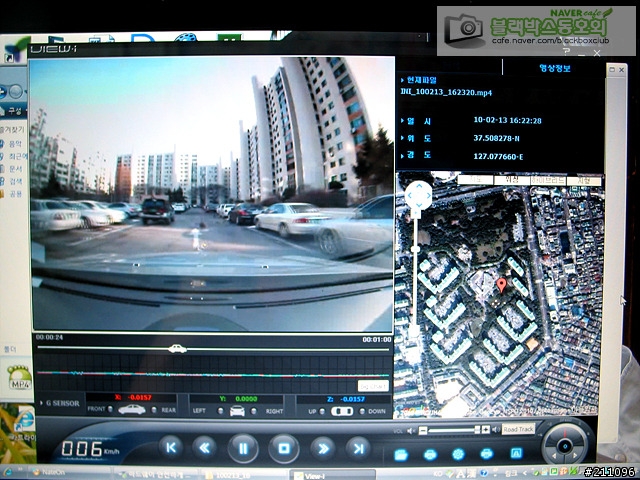Click the red location pin on map
Screen dimensions: 640x480
click(502, 285)
